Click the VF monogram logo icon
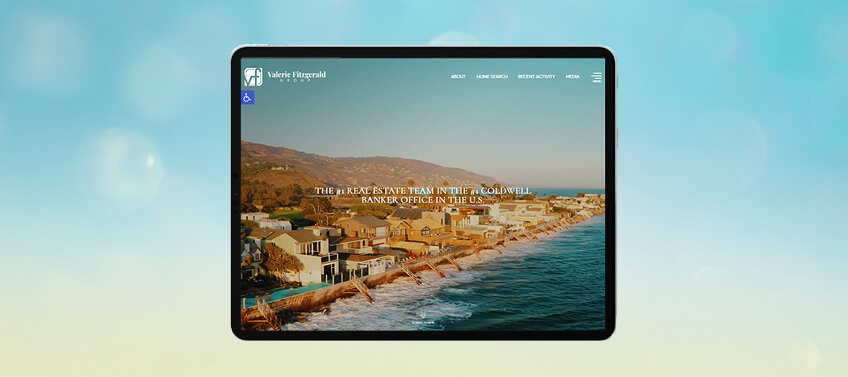Viewport: 848px width, 377px height. point(253,77)
